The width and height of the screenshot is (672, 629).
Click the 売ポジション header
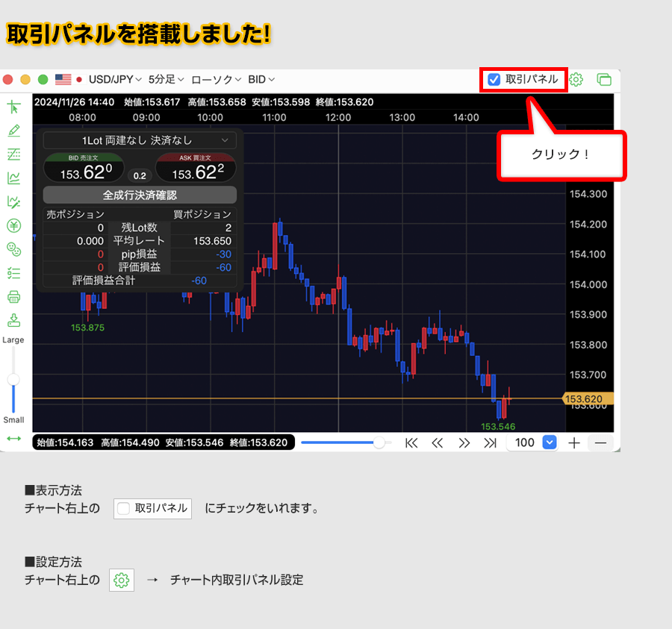(75, 214)
